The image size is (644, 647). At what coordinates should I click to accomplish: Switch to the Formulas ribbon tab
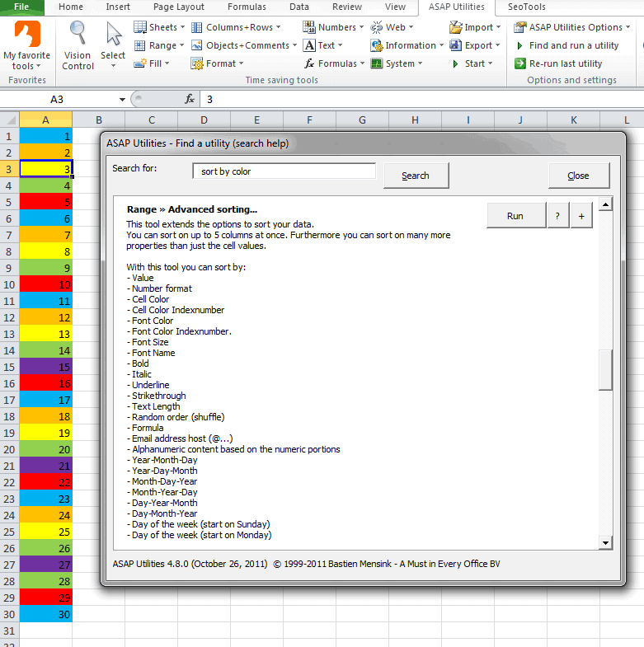coord(247,7)
